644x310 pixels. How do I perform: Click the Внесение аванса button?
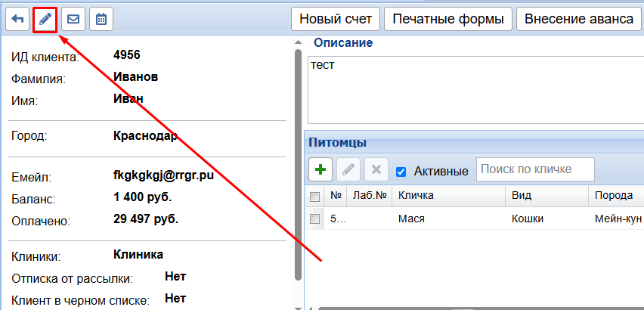(x=579, y=19)
